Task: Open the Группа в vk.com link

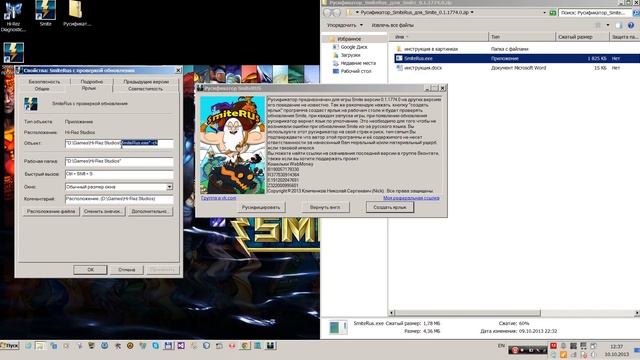Action: coord(218,198)
